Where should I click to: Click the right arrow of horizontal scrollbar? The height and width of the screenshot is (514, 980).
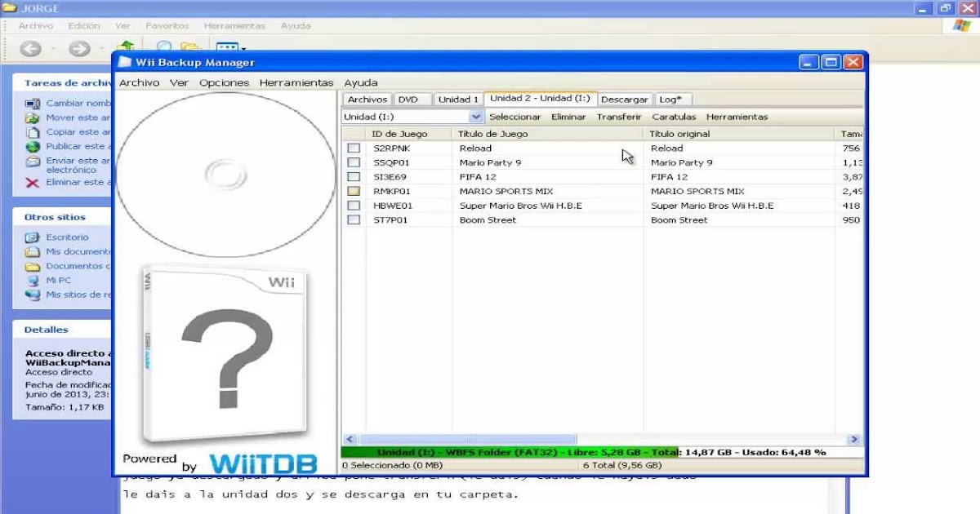[x=855, y=439]
